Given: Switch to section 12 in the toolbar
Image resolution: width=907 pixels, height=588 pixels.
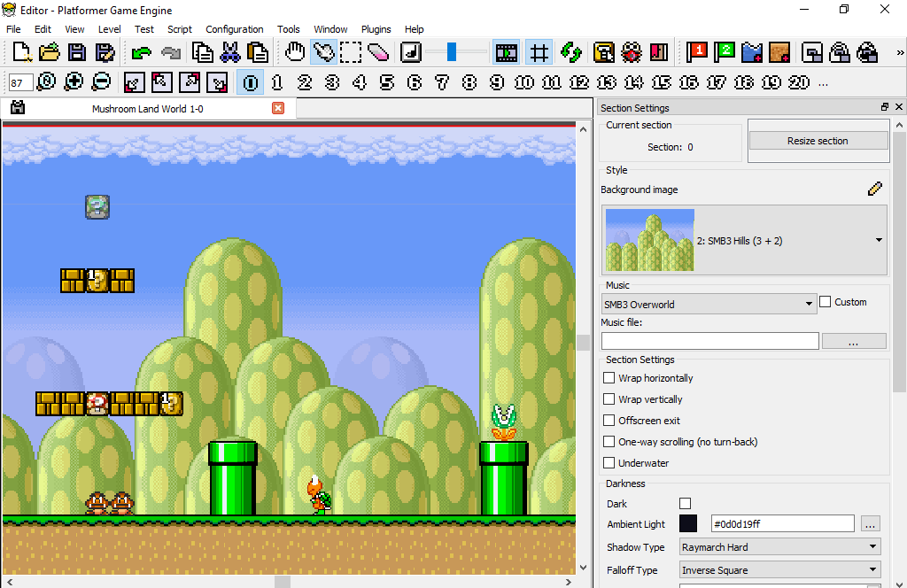Looking at the screenshot, I should 578,82.
